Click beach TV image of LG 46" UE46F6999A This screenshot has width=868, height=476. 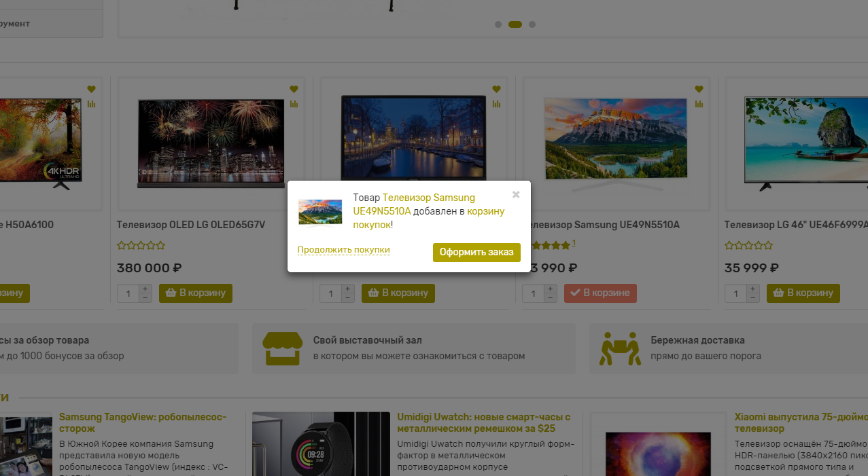[807, 143]
